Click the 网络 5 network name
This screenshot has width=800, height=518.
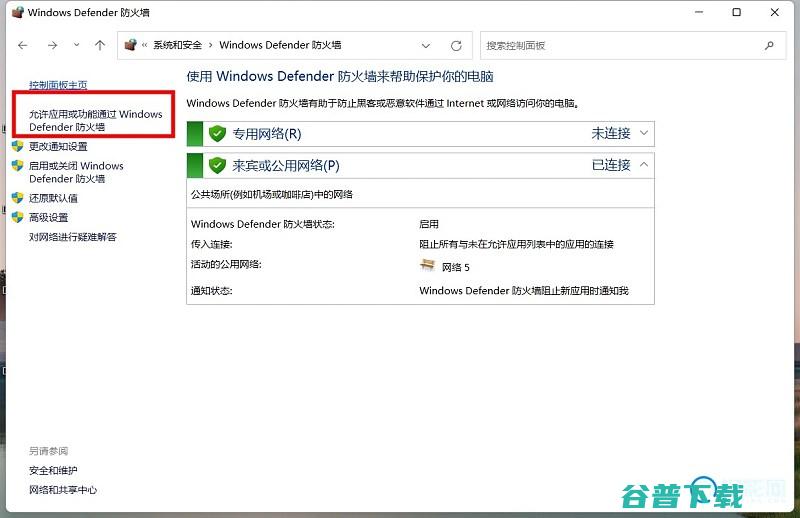pos(456,267)
